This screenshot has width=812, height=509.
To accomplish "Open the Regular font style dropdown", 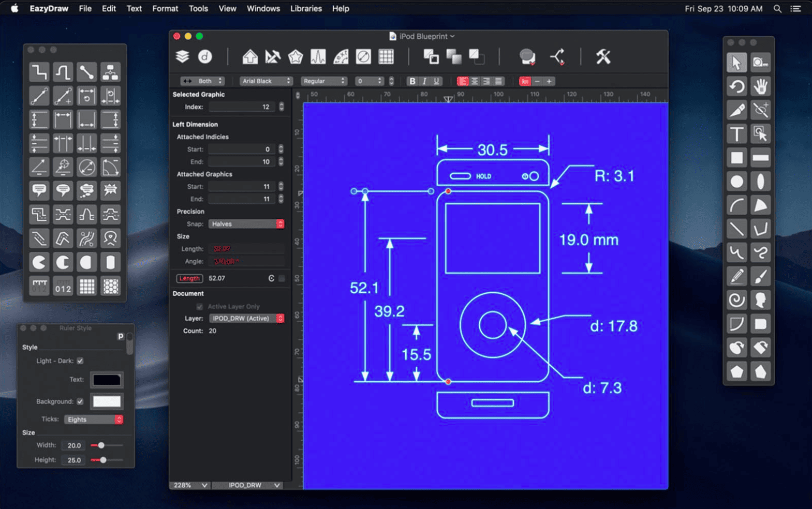I will pyautogui.click(x=324, y=81).
